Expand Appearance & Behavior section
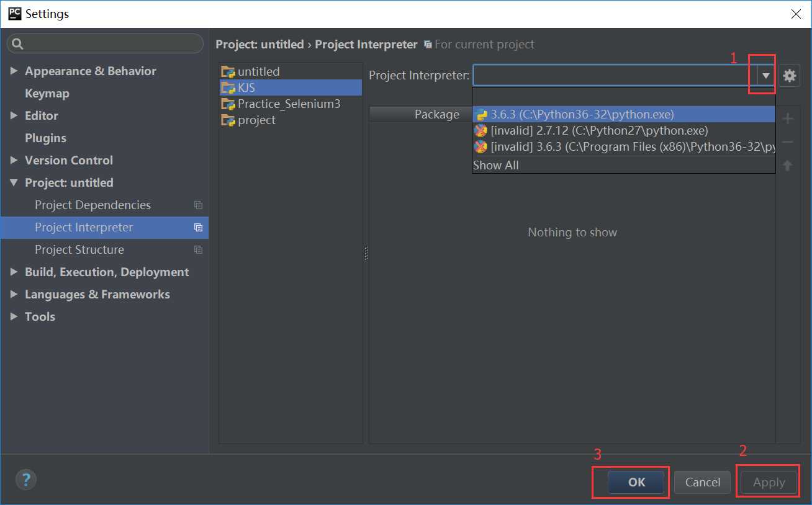Image resolution: width=812 pixels, height=505 pixels. [14, 71]
